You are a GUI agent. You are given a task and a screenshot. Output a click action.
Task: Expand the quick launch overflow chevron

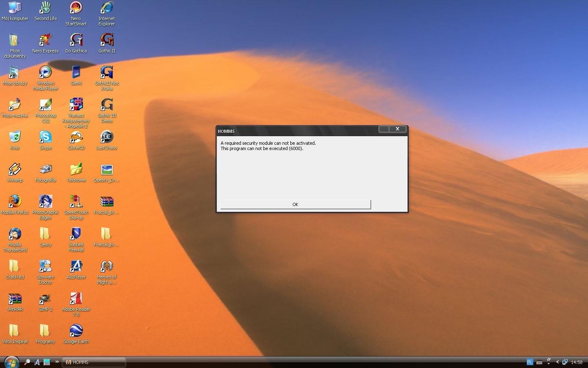57,361
